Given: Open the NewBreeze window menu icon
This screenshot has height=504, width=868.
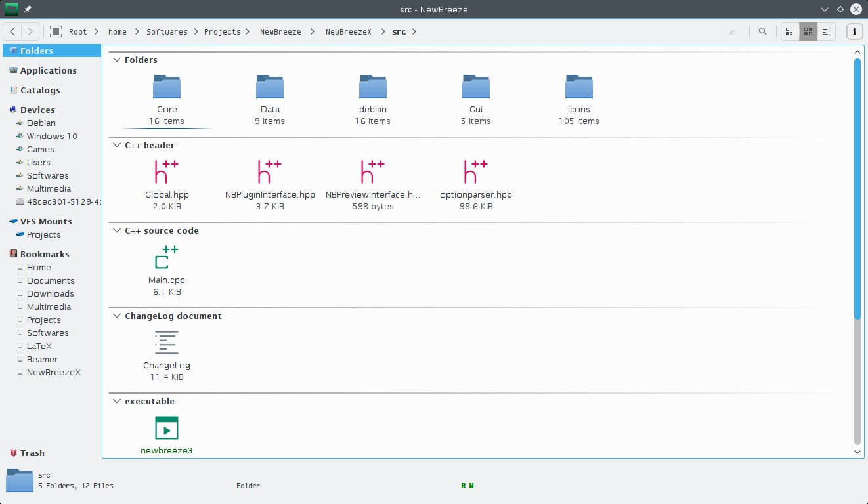Looking at the screenshot, I should (x=12, y=9).
